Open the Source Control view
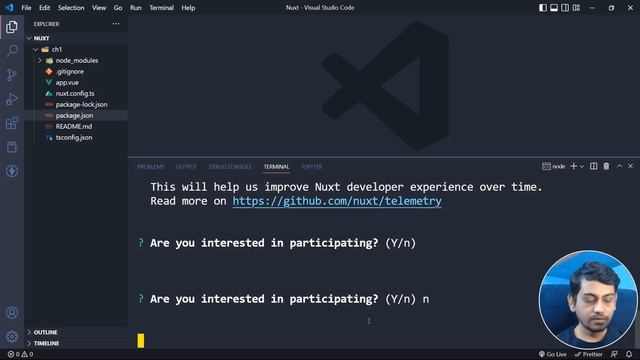This screenshot has height=360, width=640. [12, 75]
